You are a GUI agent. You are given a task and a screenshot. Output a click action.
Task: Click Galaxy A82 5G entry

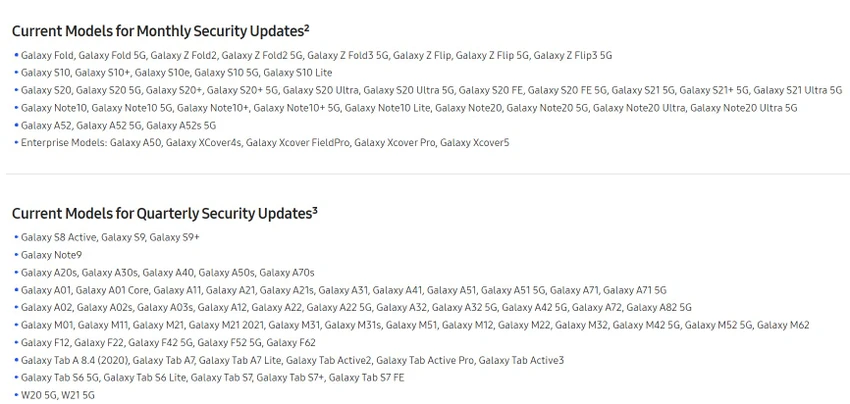click(x=659, y=307)
